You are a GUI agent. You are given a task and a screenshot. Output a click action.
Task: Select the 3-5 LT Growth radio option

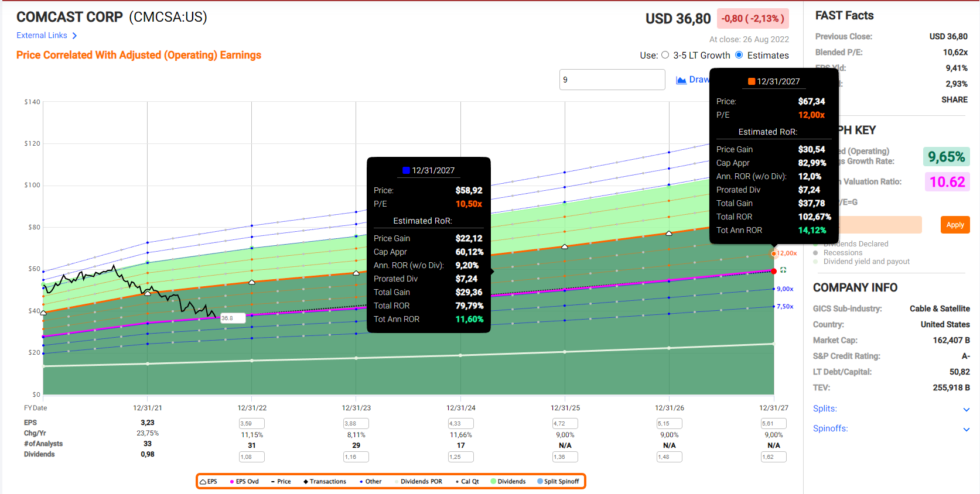click(x=665, y=55)
